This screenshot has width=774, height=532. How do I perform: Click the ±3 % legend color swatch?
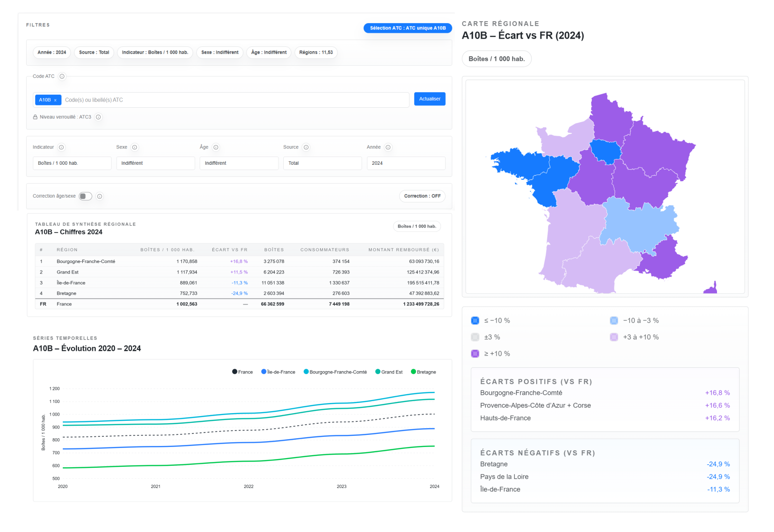pos(475,337)
